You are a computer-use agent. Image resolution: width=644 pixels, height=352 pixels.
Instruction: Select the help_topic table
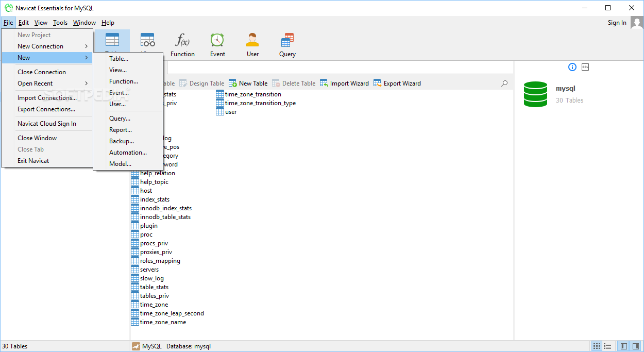[x=150, y=182]
